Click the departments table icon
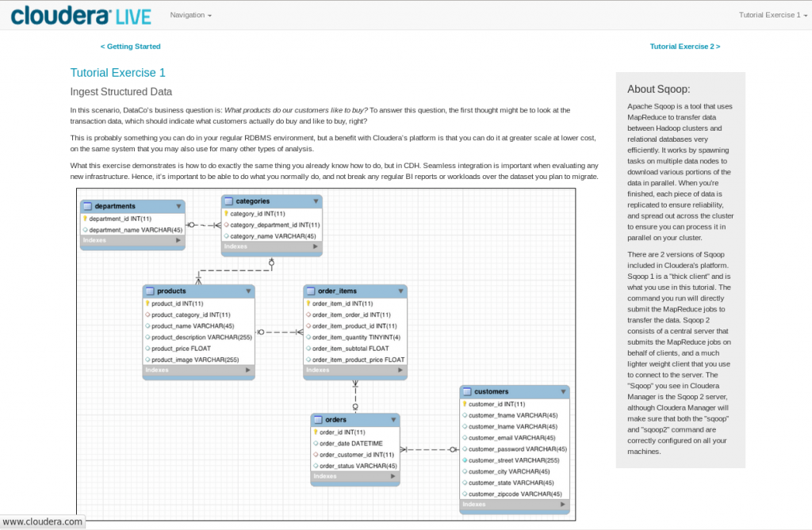 point(87,206)
